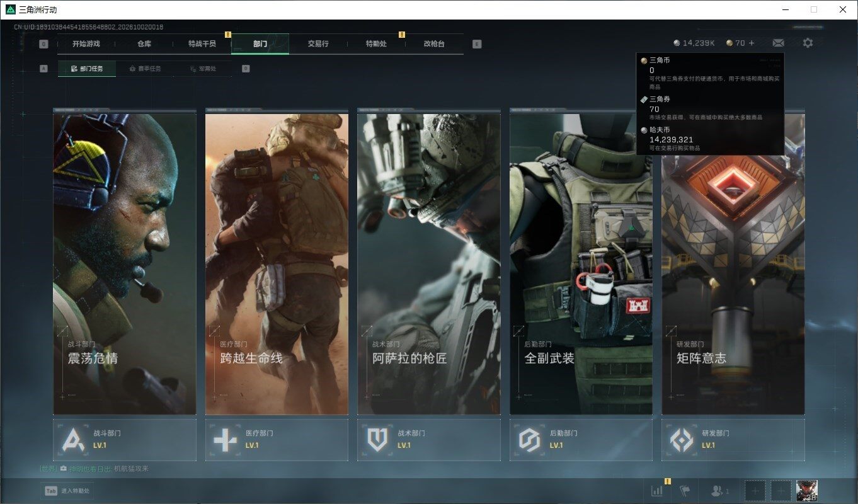Open the mail envelope icon

coord(778,43)
